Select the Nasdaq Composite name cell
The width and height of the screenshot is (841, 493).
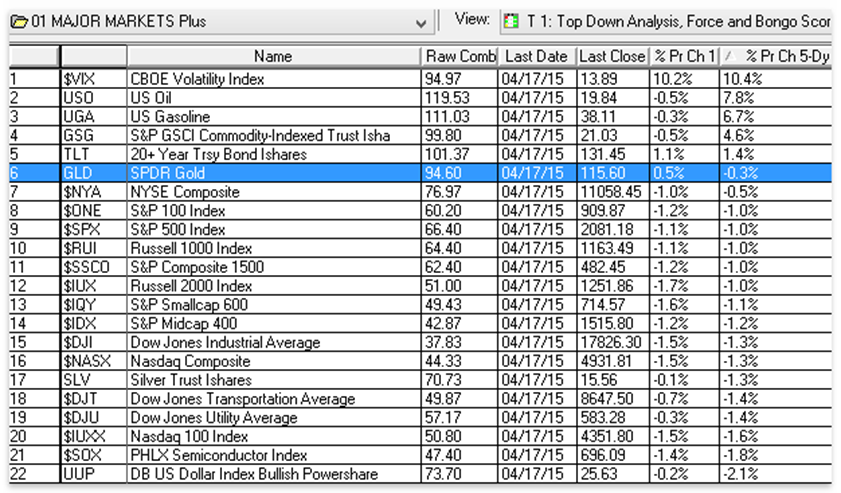[274, 361]
